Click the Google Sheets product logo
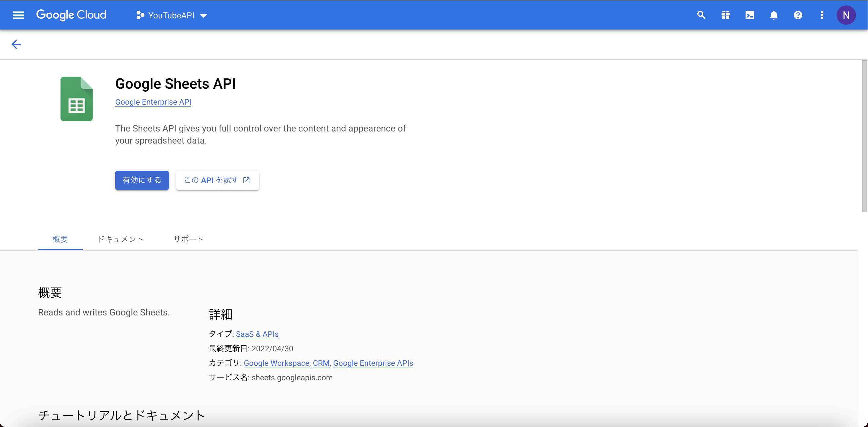Viewport: 868px width, 427px height. point(77,99)
